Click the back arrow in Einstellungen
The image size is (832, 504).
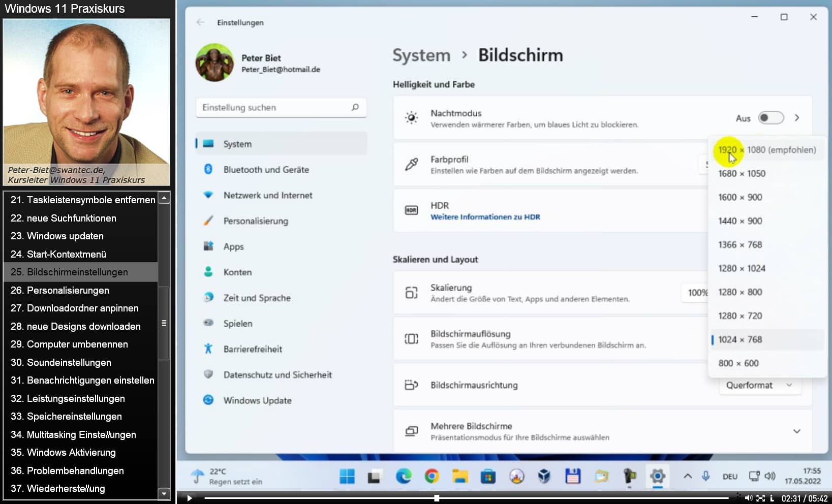click(x=200, y=22)
